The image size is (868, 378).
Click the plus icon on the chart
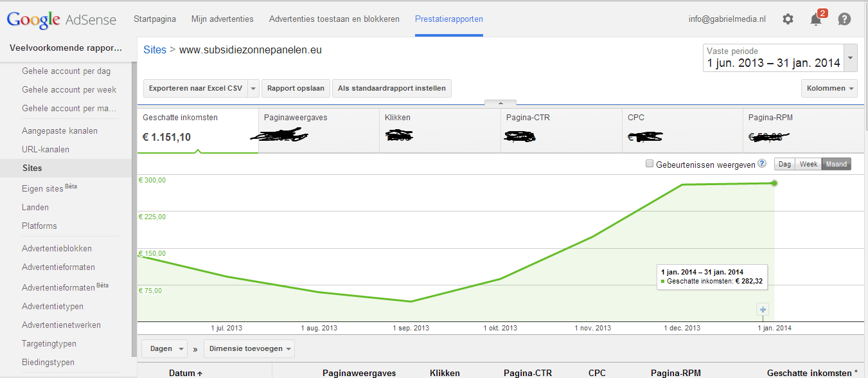[763, 310]
